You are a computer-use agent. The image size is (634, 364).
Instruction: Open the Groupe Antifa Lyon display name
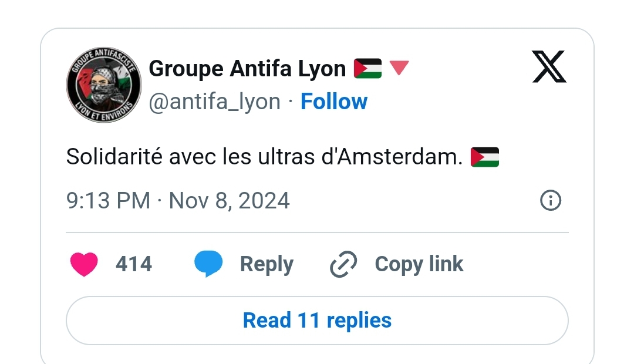point(247,69)
